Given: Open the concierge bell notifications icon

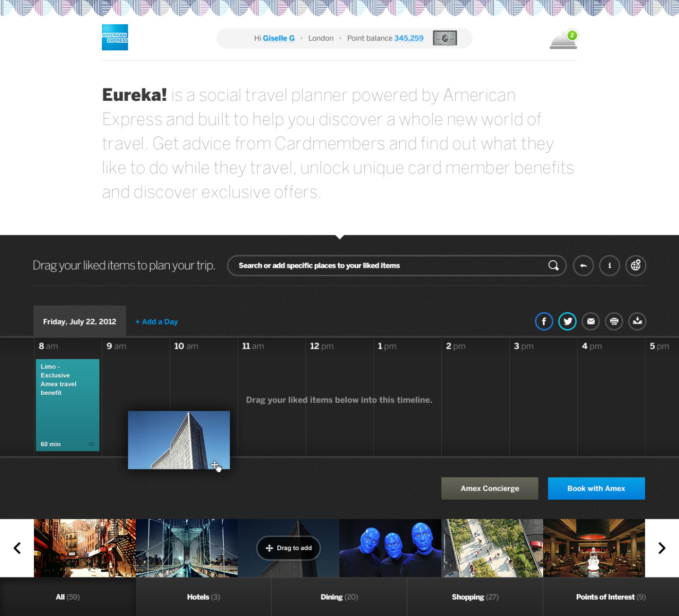Looking at the screenshot, I should [564, 40].
